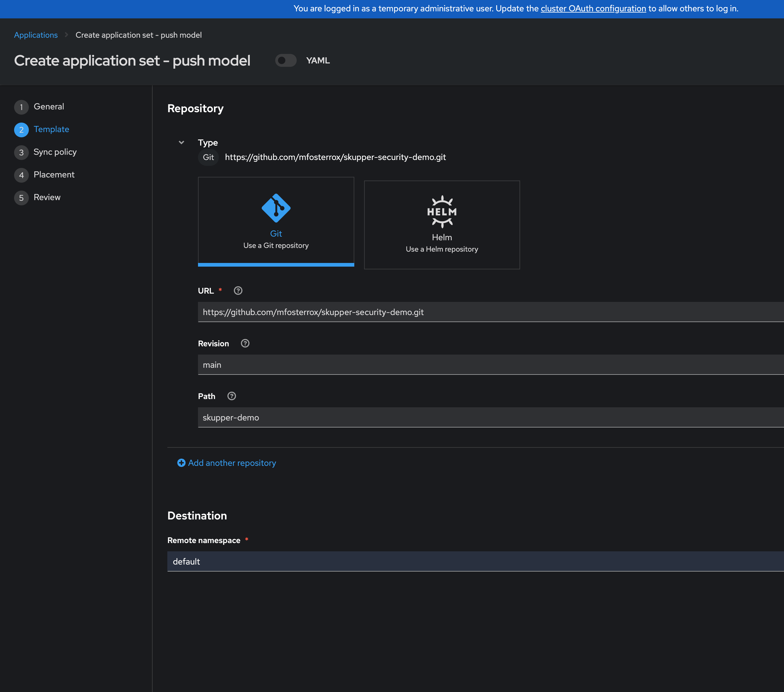Open the cluster OAuth configuration link
Image resolution: width=784 pixels, height=692 pixels.
coord(593,9)
